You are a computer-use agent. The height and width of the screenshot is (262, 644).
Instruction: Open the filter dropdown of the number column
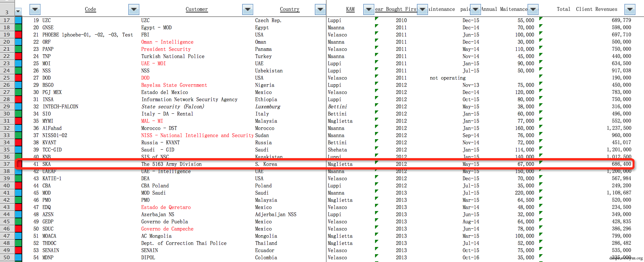coord(35,9)
